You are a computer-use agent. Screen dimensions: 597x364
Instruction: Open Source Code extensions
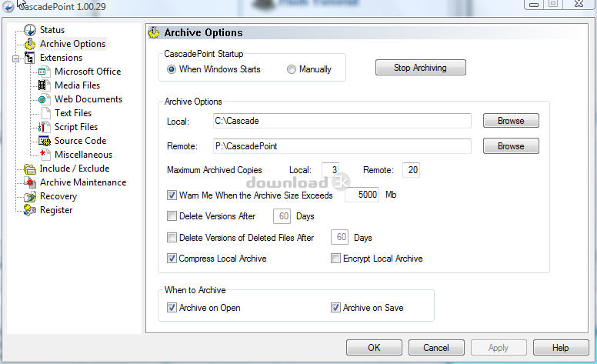click(x=80, y=141)
